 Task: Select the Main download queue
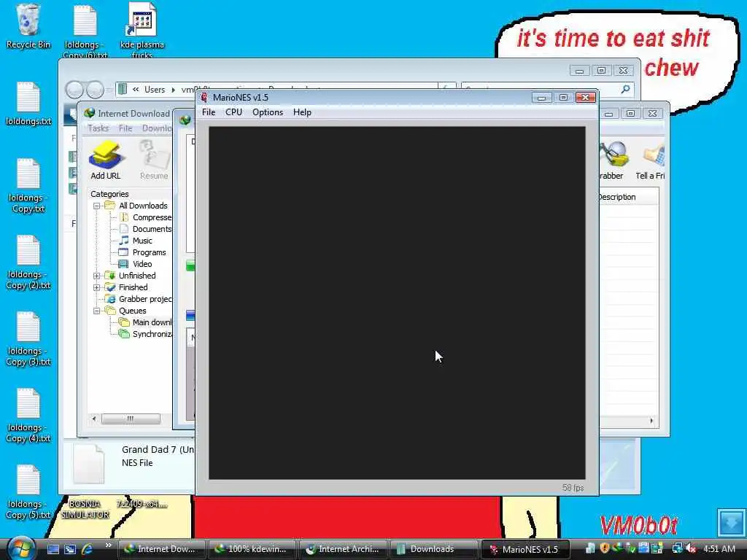[x=145, y=322]
